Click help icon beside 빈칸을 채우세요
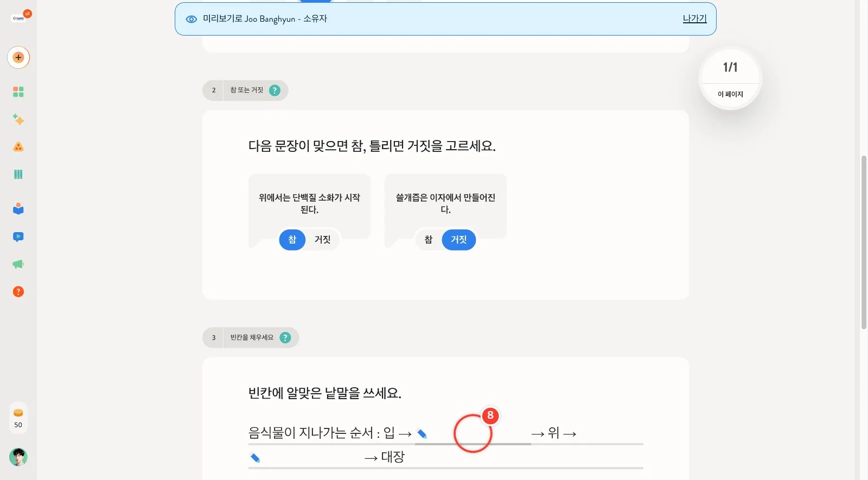868x480 pixels. tap(285, 337)
